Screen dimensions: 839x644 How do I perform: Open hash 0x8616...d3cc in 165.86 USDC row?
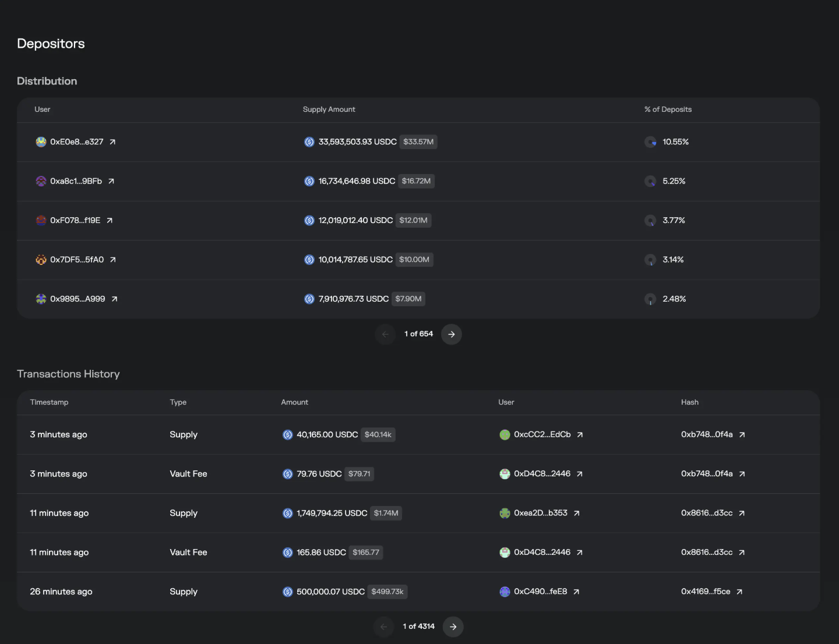[x=713, y=552]
